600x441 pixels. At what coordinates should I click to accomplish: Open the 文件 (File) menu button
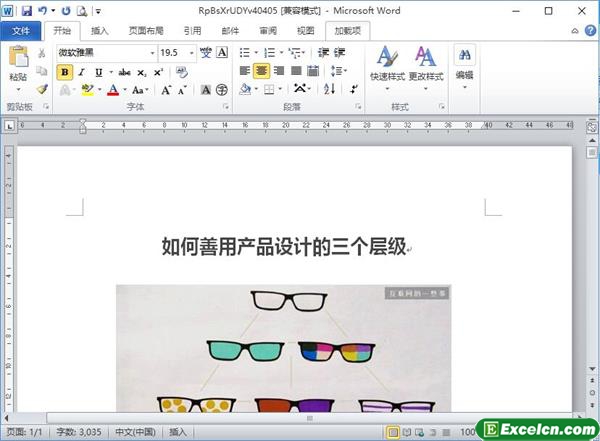pos(20,30)
